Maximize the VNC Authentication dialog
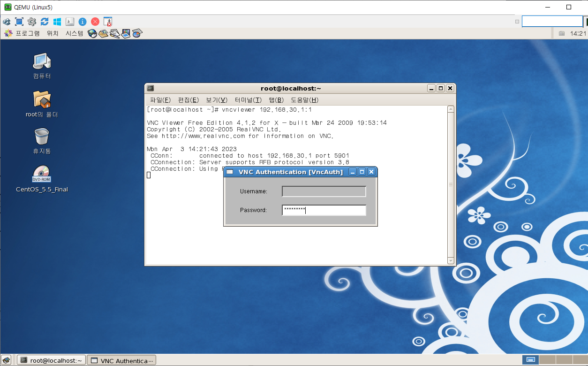 point(362,172)
